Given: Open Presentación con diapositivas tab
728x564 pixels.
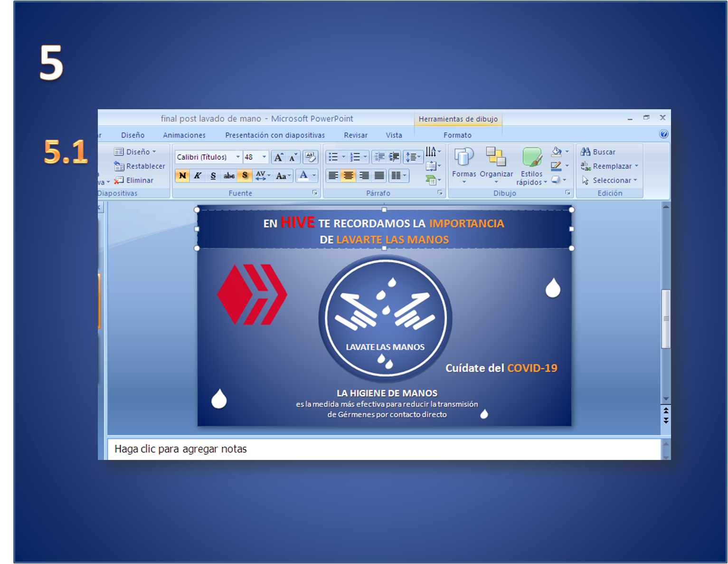Looking at the screenshot, I should click(x=275, y=135).
